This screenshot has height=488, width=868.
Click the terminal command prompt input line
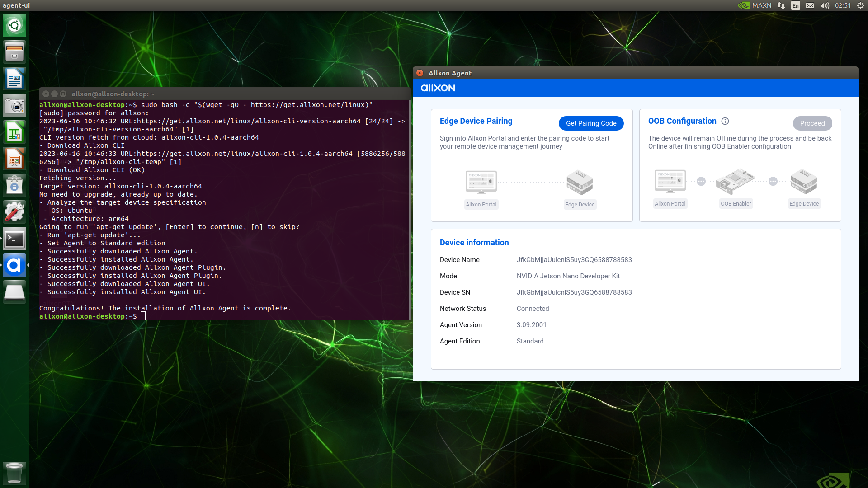click(x=224, y=316)
